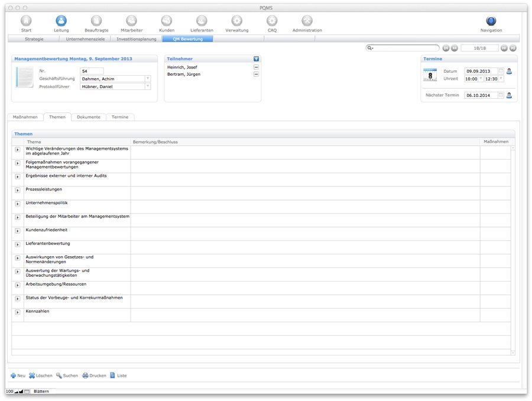Remove participant Heinrich, Josef with minus control
Viewport: 532px width, 401px height.
[256, 67]
